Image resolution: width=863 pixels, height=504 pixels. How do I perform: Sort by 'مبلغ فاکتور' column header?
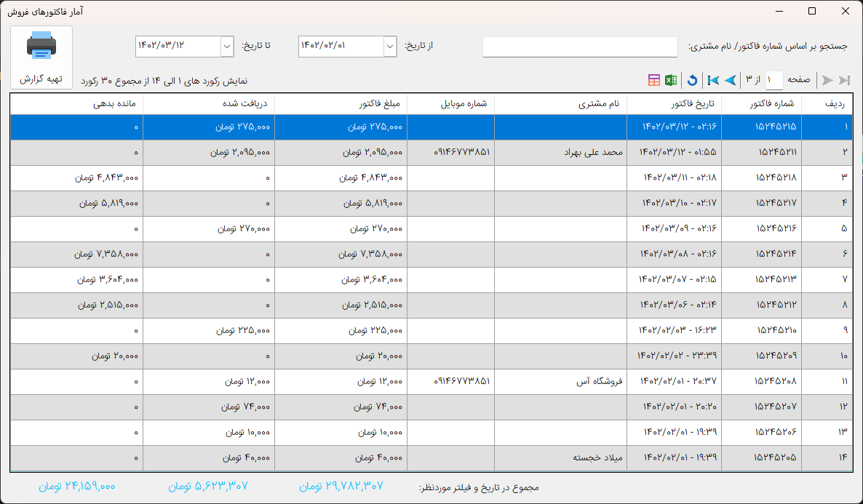341,104
